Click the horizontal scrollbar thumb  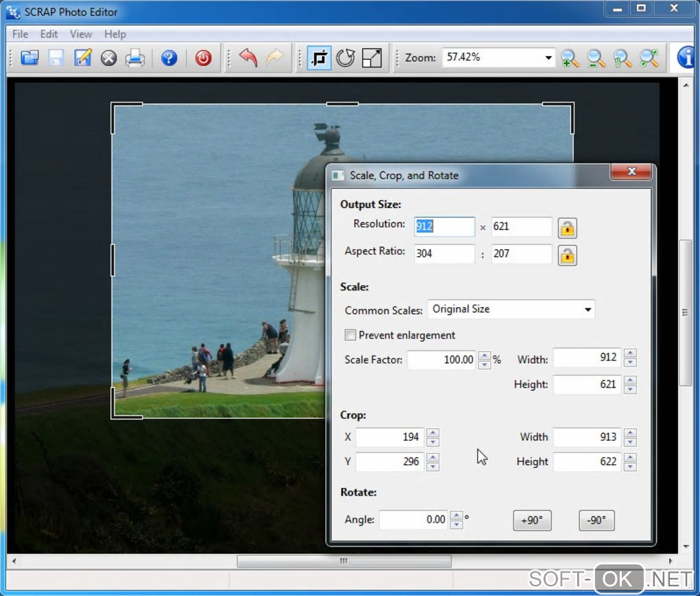(x=344, y=561)
